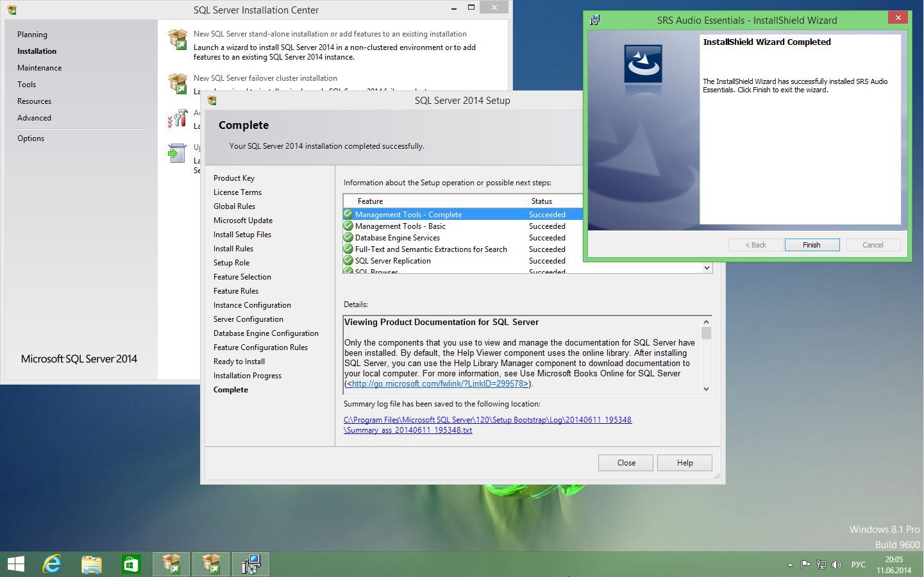Click SQL Server 2014 Setup title bar icon

212,101
